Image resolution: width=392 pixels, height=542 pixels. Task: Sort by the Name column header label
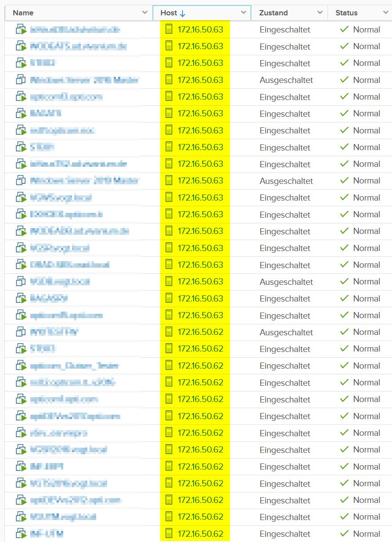coord(23,13)
